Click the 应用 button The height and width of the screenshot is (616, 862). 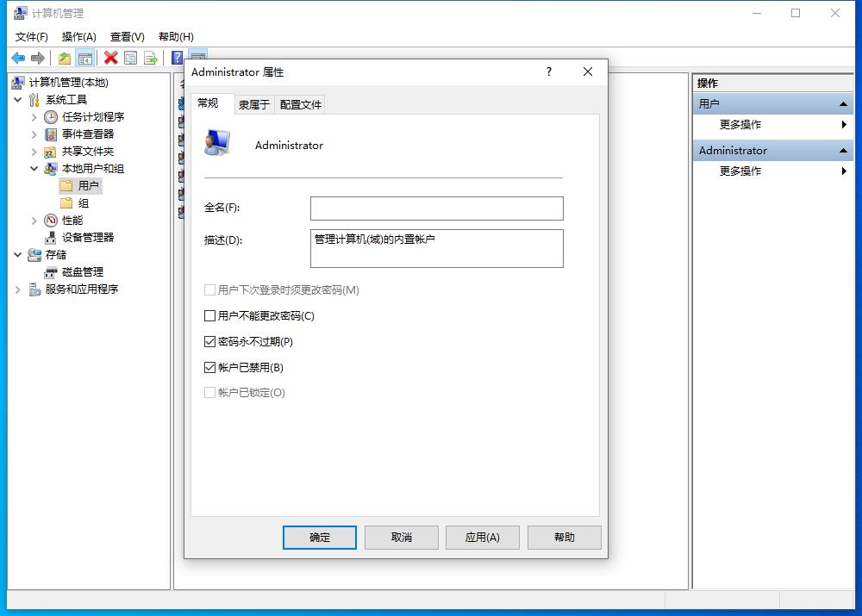(483, 537)
